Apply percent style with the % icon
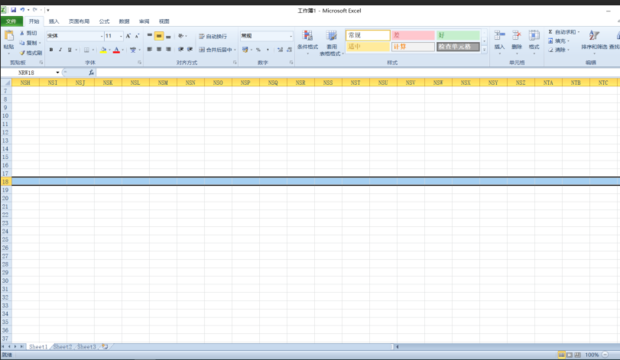Image resolution: width=620 pixels, height=360 pixels. 258,49
